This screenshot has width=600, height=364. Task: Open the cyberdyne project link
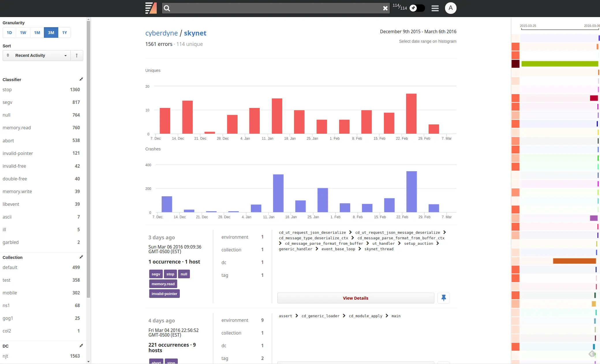162,33
